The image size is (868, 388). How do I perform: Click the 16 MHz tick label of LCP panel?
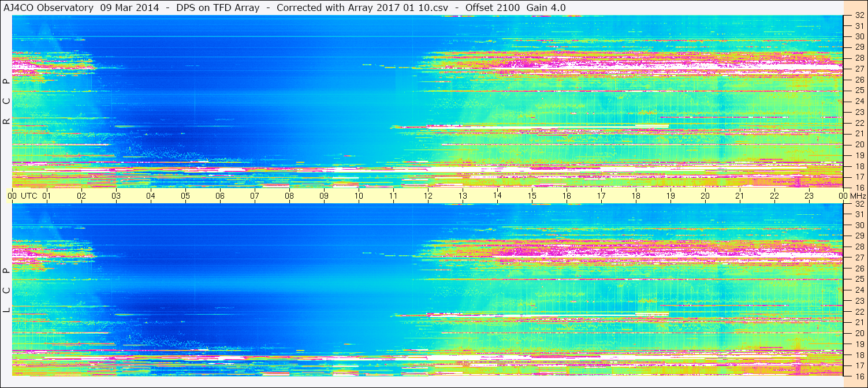859,376
